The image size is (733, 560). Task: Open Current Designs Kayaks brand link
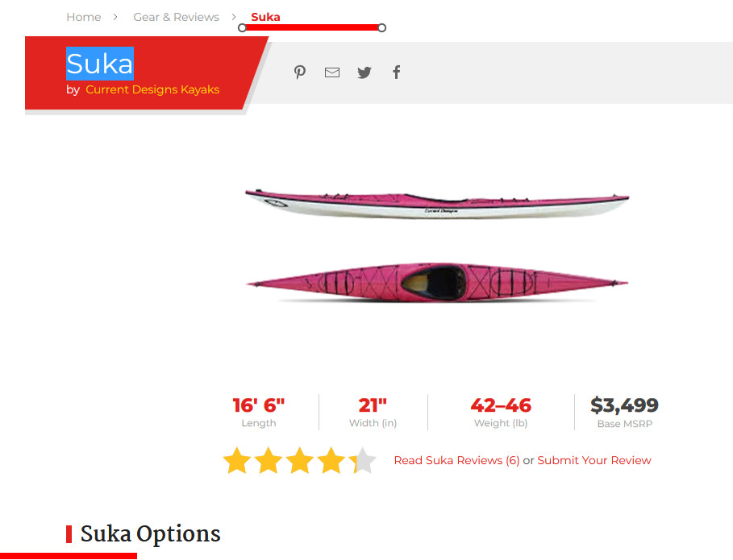152,89
